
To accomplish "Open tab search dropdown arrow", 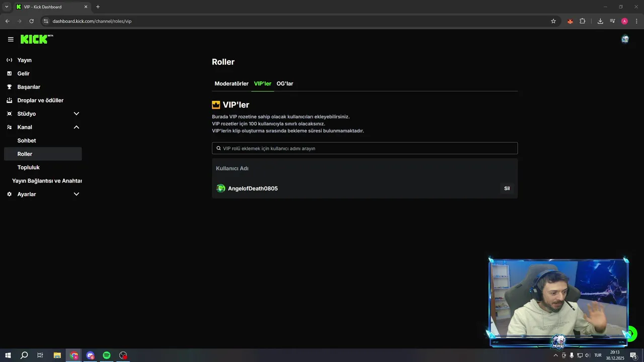I will pyautogui.click(x=7, y=7).
